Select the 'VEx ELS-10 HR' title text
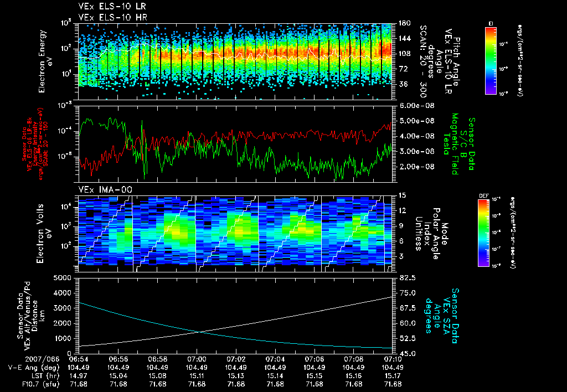567x392 pixels. (x=112, y=17)
